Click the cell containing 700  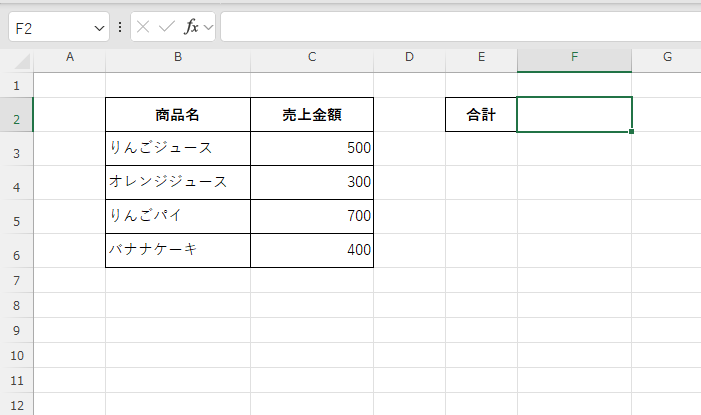tap(312, 216)
